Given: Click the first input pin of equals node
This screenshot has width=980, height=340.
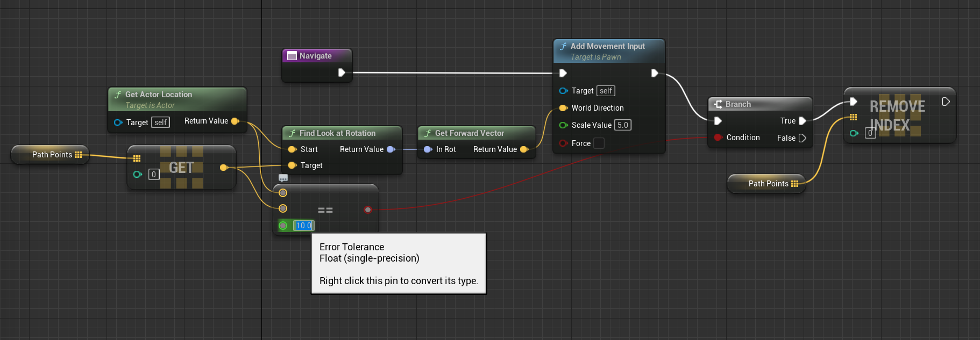Looking at the screenshot, I should [x=283, y=193].
